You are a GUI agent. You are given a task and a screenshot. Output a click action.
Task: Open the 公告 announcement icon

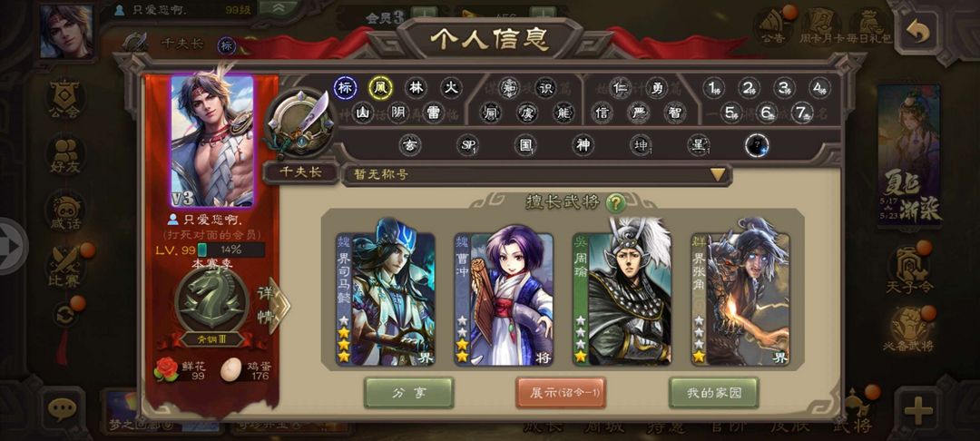(x=772, y=27)
